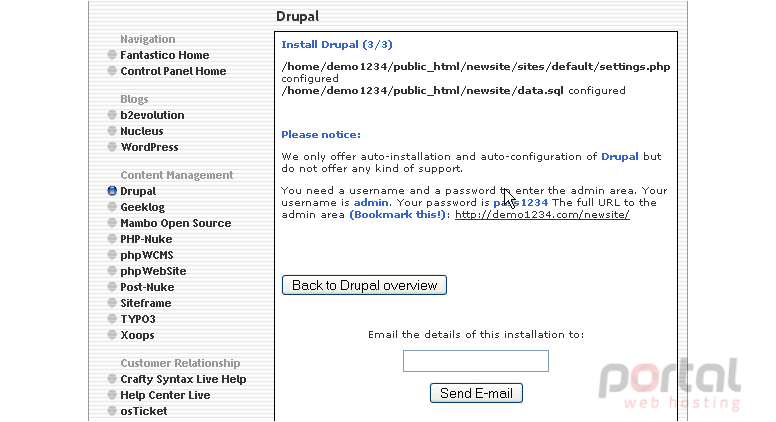Click bullet icon beside osTicket

[x=112, y=411]
